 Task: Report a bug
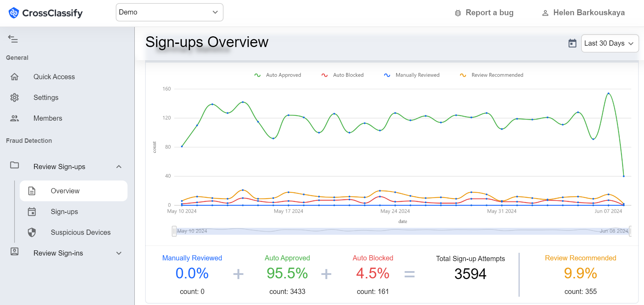(484, 13)
